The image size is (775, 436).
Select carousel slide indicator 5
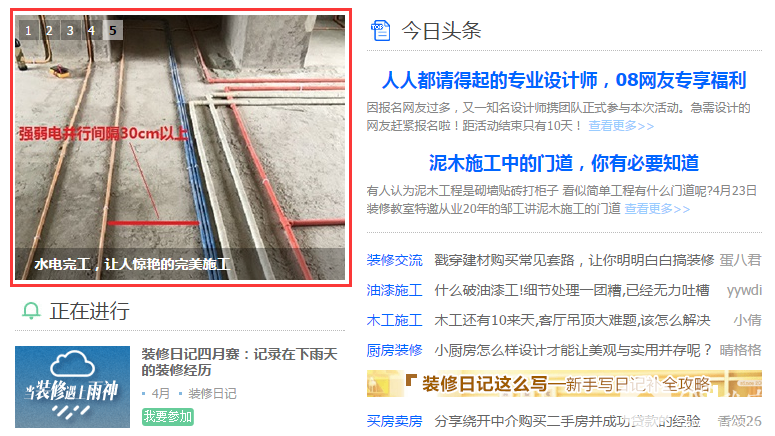113,31
